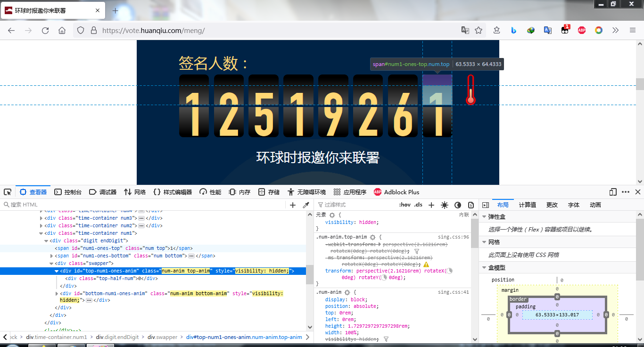Expand the num1-ones-bottom span node
The height and width of the screenshot is (347, 644).
[51, 256]
